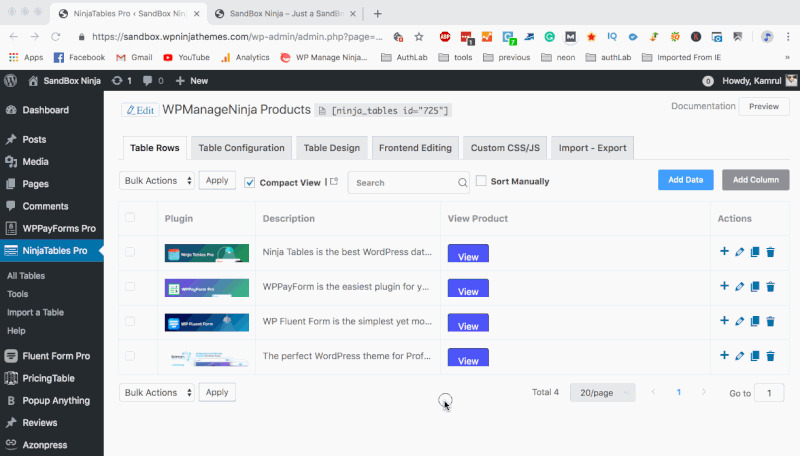Duplicate the perfect WordPress theme row
The image size is (800, 456).
(755, 356)
